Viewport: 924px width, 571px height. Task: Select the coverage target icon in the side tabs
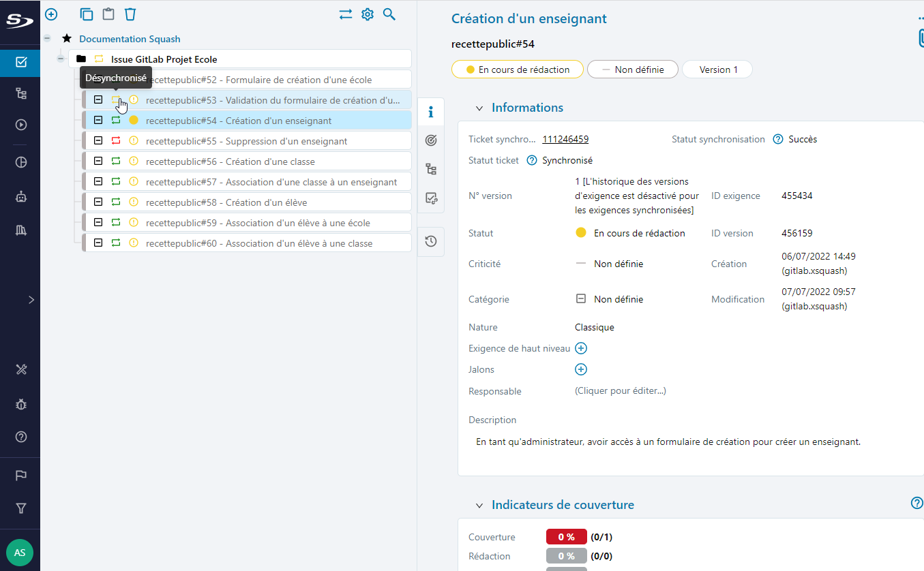(430, 140)
